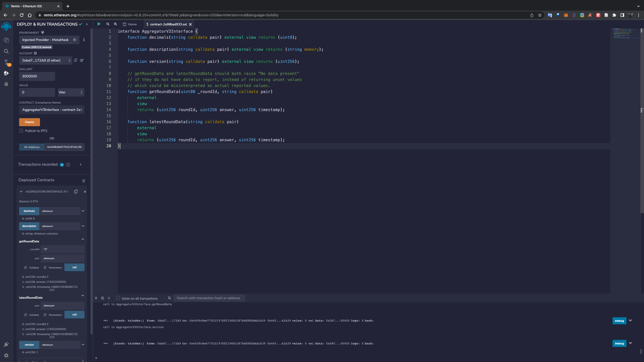Open the Debugger sidebar icon

click(x=6, y=84)
